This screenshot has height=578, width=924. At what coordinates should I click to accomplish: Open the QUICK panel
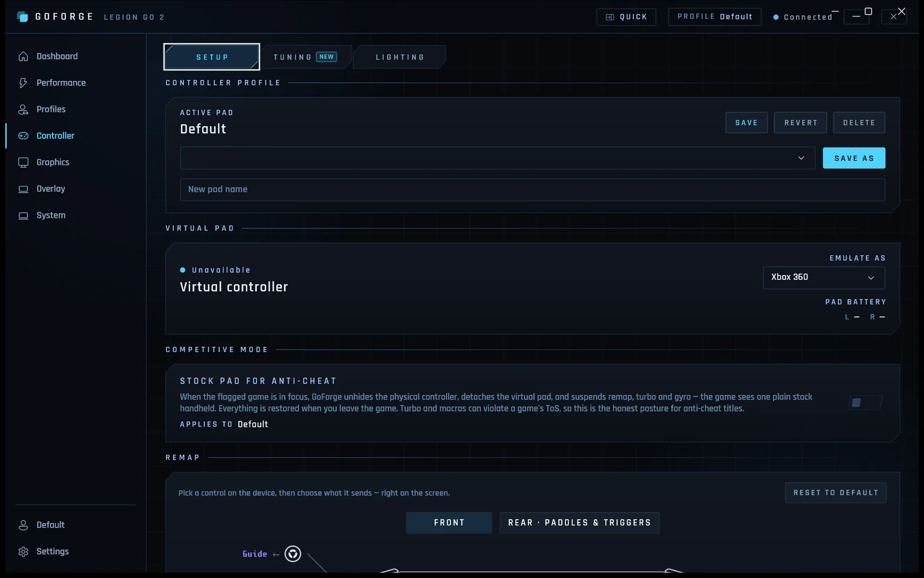pos(626,17)
